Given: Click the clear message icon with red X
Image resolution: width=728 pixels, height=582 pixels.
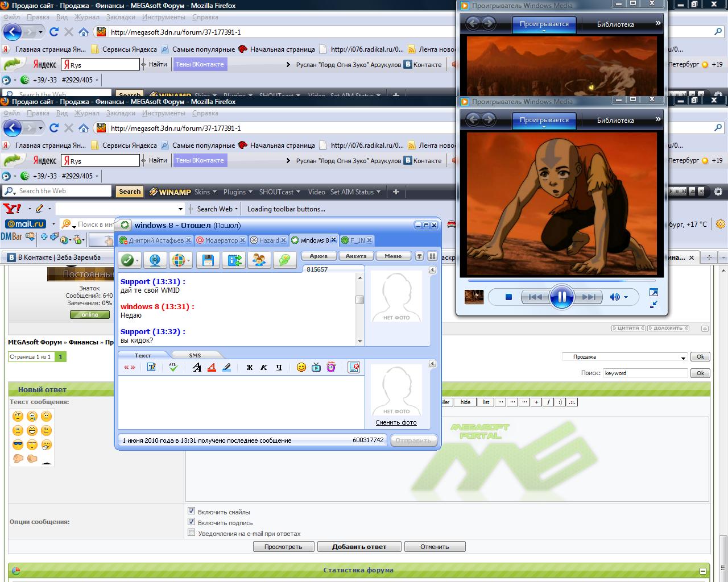Looking at the screenshot, I should tap(354, 367).
